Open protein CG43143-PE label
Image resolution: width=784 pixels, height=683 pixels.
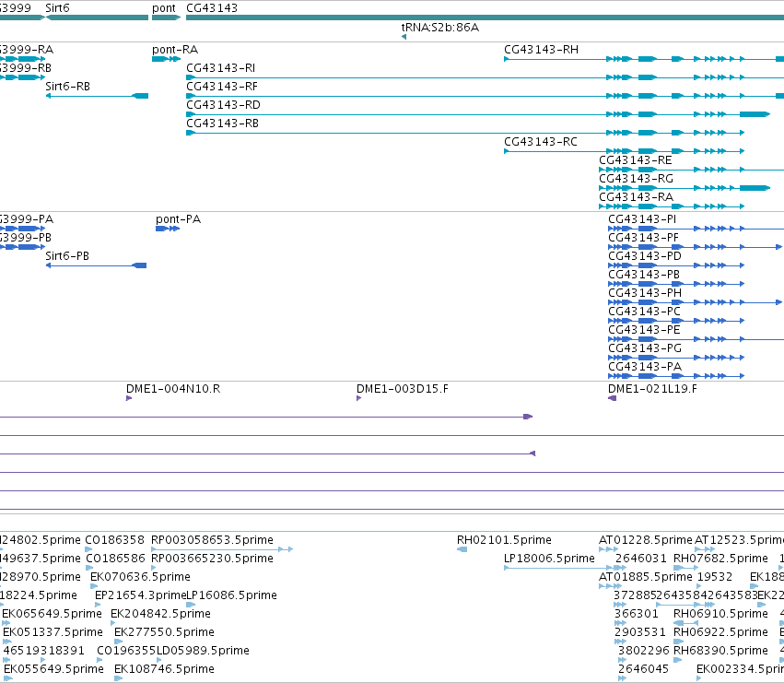(x=644, y=330)
